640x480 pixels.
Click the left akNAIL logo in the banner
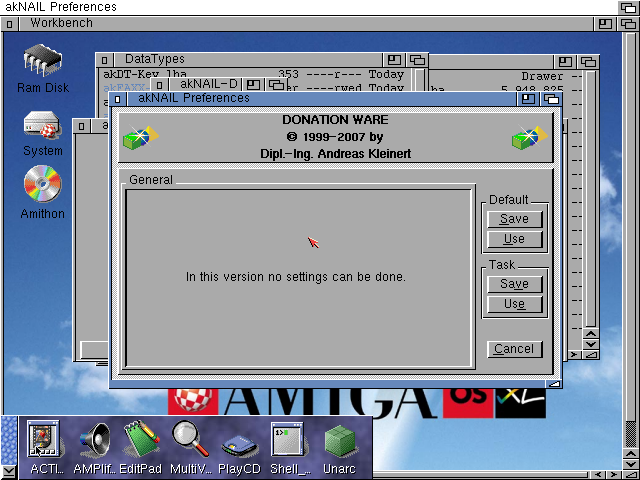pyautogui.click(x=141, y=137)
